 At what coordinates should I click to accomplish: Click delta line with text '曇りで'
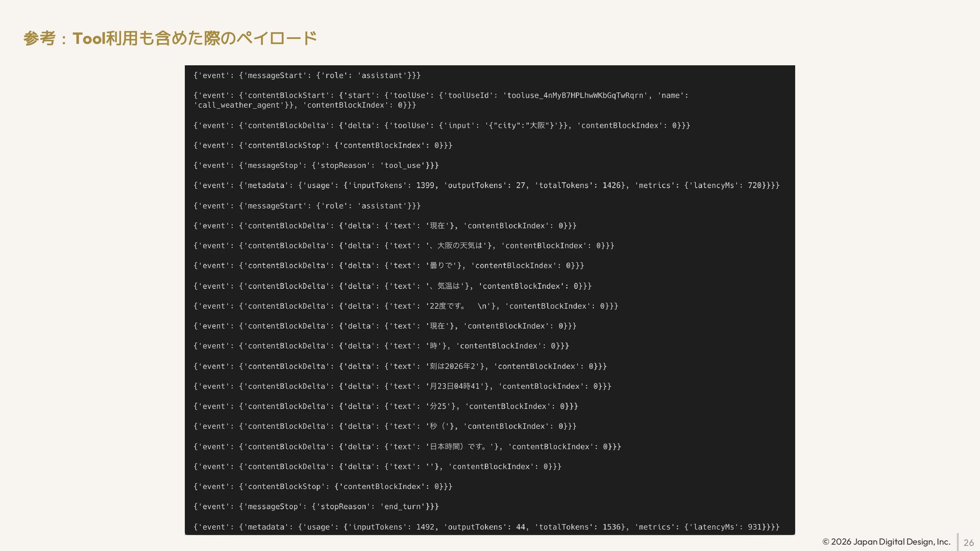(388, 266)
